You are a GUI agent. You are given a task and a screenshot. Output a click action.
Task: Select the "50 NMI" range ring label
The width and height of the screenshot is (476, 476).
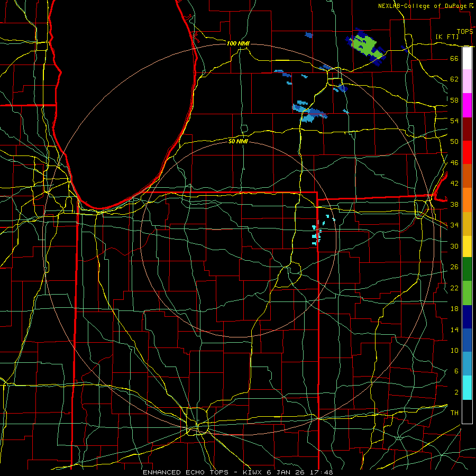[x=238, y=141]
